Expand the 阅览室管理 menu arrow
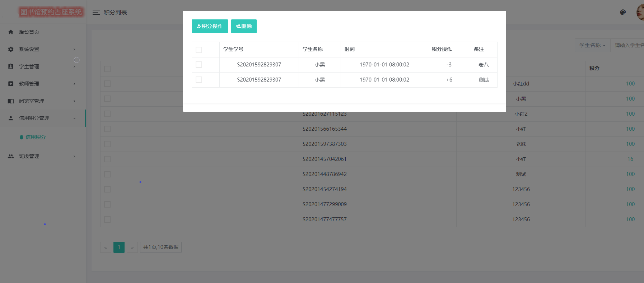 pyautogui.click(x=74, y=101)
